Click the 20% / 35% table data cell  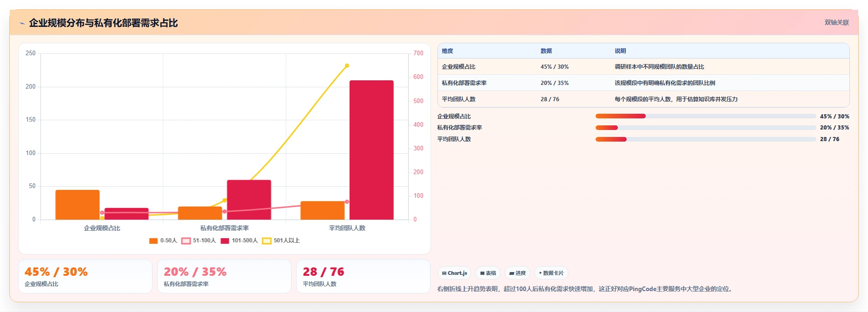(555, 83)
